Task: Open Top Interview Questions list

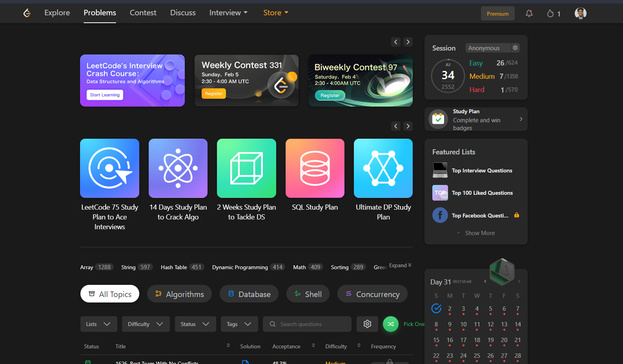Action: (482, 170)
